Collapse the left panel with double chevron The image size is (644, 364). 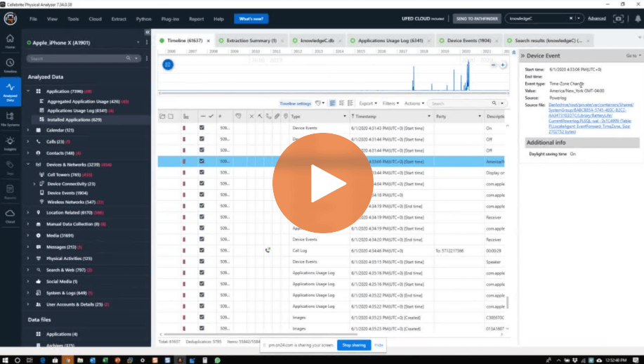pos(147,32)
